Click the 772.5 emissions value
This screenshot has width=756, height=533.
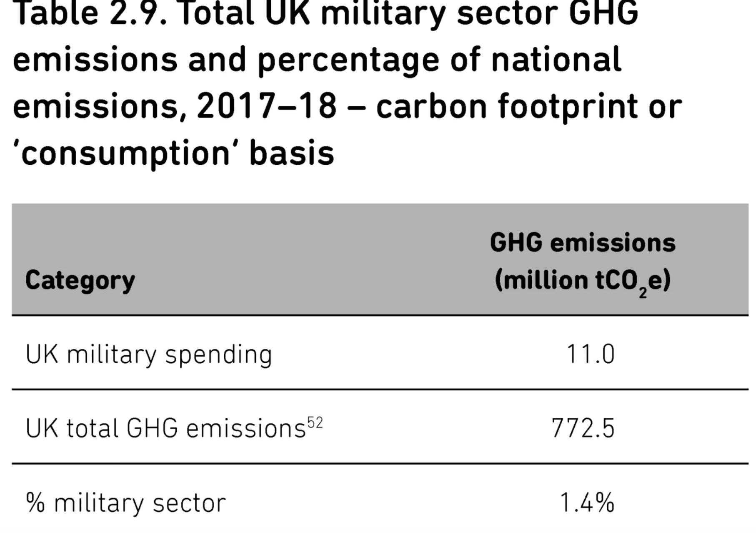pyautogui.click(x=583, y=429)
